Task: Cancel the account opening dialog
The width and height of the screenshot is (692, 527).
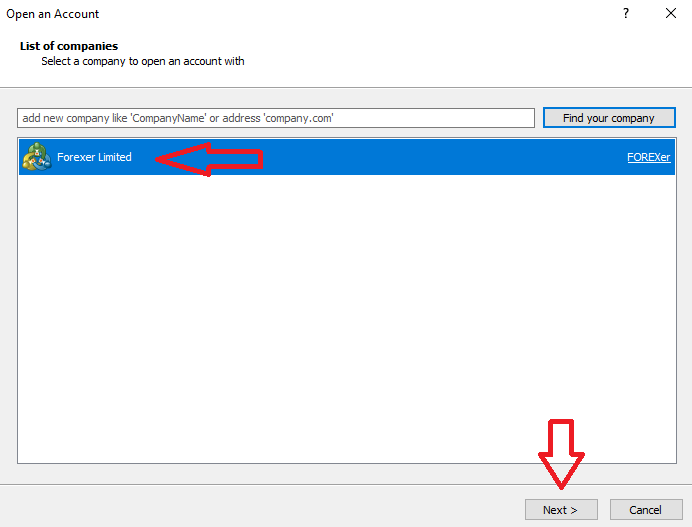Action: (645, 510)
